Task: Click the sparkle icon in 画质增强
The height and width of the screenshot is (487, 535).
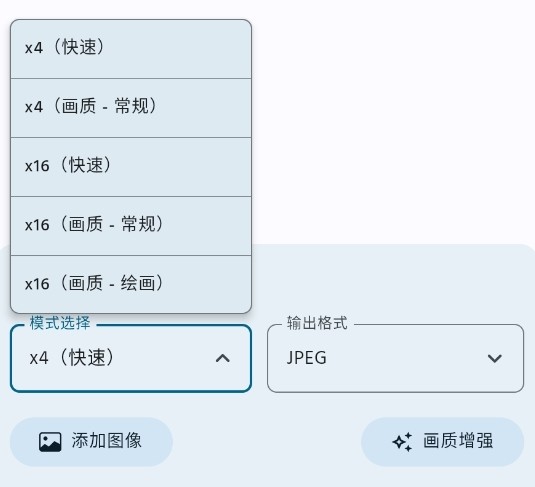Action: pyautogui.click(x=402, y=442)
